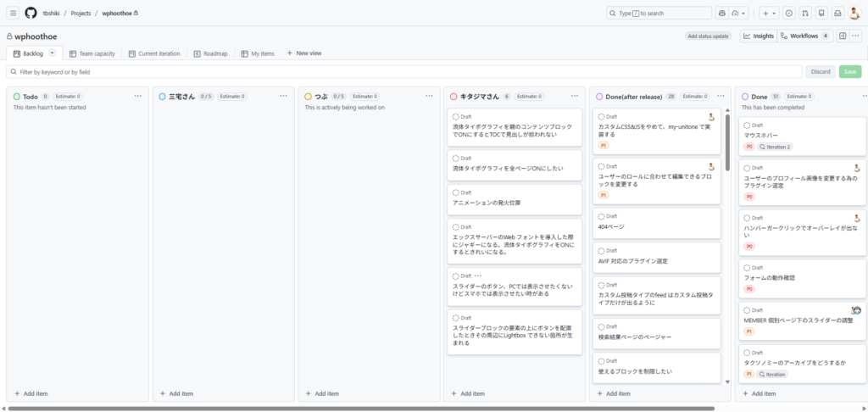This screenshot has width=868, height=412.
Task: Click Filter by keyword or by field input
Action: tap(404, 72)
